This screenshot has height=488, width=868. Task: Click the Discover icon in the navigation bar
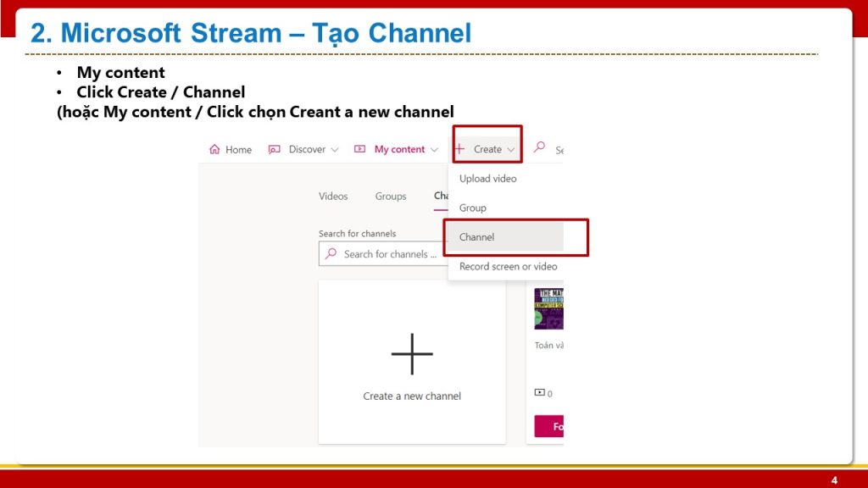274,149
